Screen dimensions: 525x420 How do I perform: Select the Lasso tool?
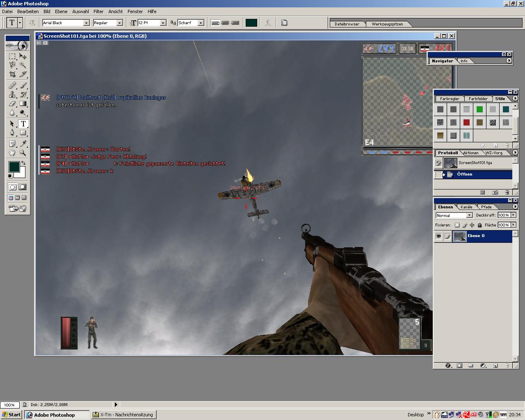[12, 65]
